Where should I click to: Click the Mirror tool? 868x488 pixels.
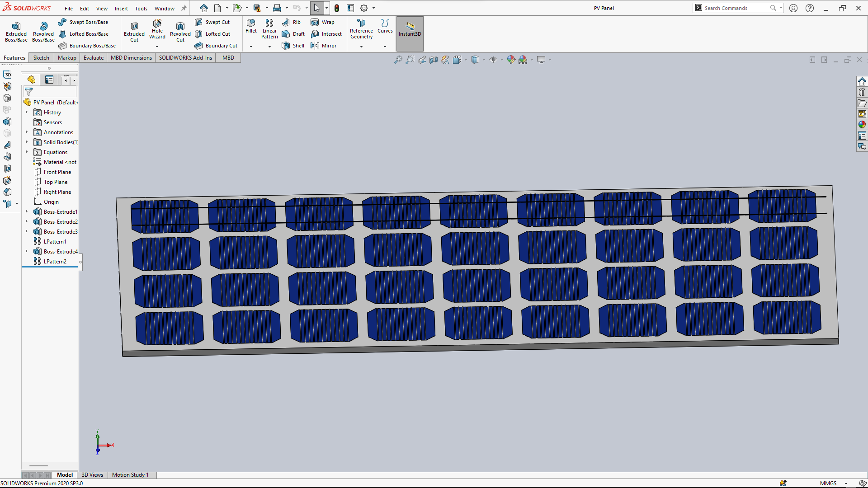click(x=323, y=46)
